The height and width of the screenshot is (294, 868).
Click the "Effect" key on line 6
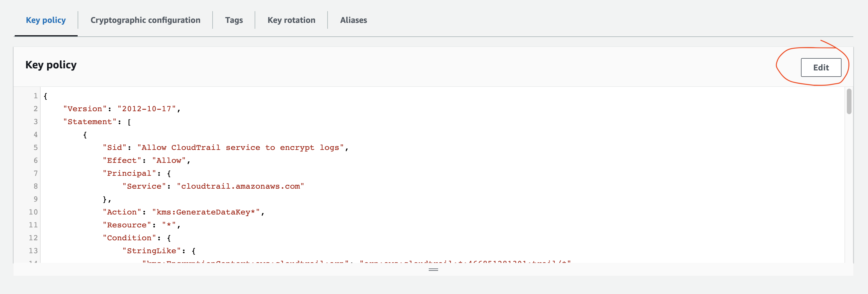[122, 160]
